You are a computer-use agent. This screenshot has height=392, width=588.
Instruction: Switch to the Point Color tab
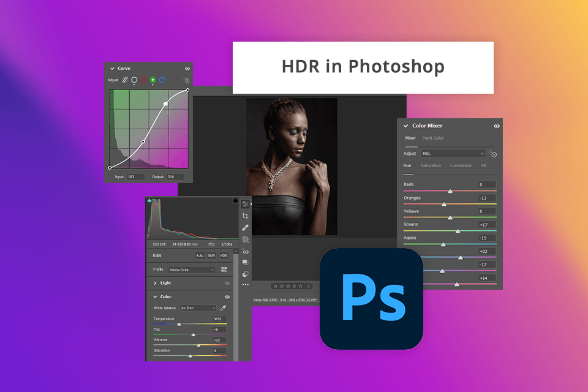433,138
